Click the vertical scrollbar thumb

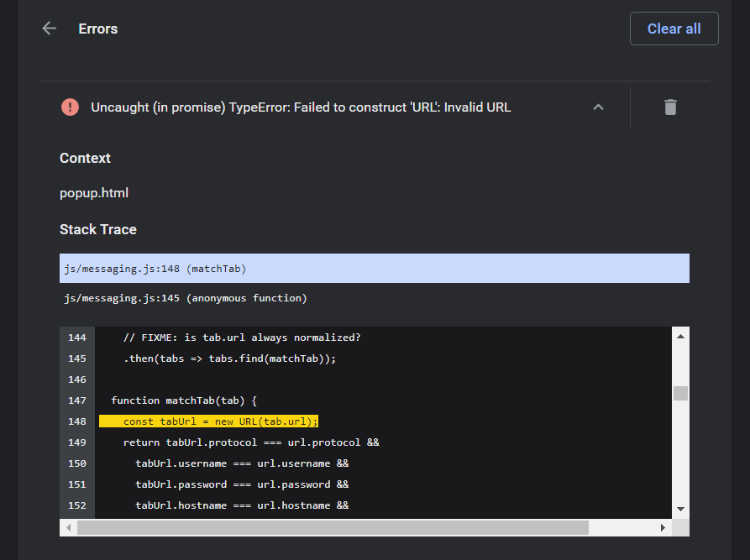(679, 391)
